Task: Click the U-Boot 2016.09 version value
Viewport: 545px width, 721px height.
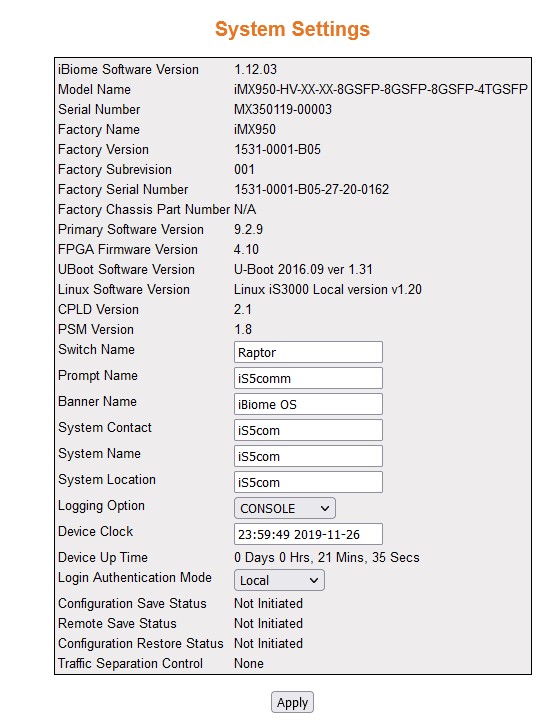Action: [x=303, y=269]
